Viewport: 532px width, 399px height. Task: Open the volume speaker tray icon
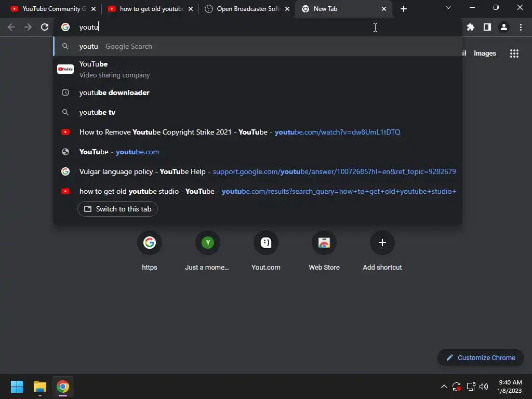tap(484, 387)
